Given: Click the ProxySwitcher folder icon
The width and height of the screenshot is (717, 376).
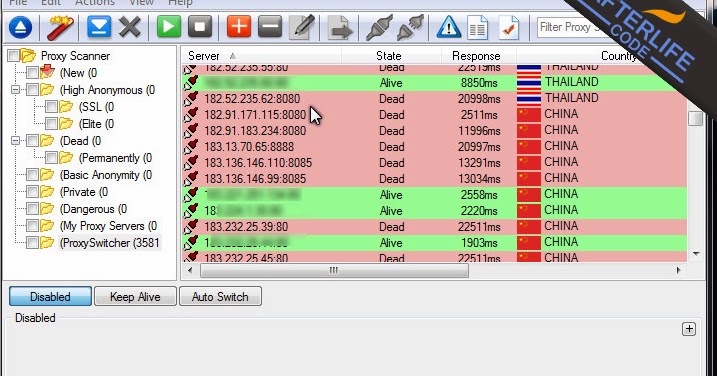Looking at the screenshot, I should 47,243.
